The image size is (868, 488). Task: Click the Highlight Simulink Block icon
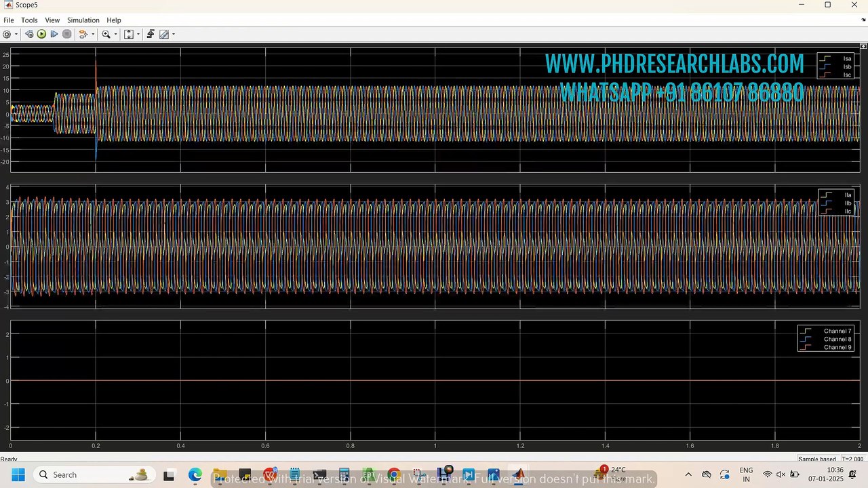pos(83,34)
